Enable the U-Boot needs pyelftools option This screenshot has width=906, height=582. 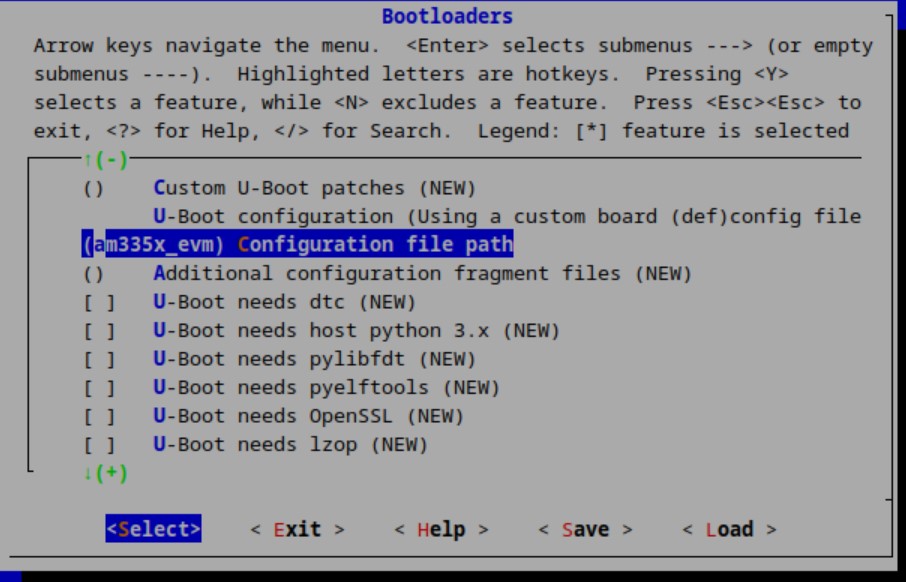(98, 388)
